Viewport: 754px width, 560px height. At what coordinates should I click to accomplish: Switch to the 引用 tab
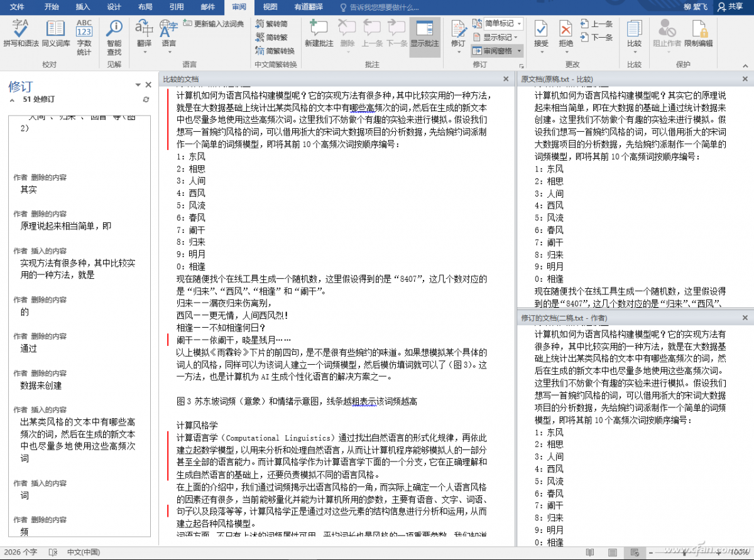(177, 6)
